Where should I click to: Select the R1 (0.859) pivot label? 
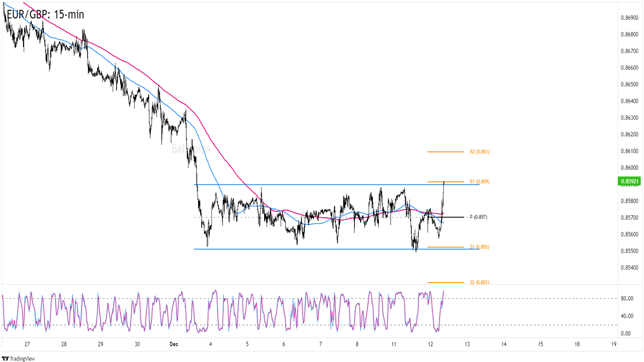[x=479, y=182]
